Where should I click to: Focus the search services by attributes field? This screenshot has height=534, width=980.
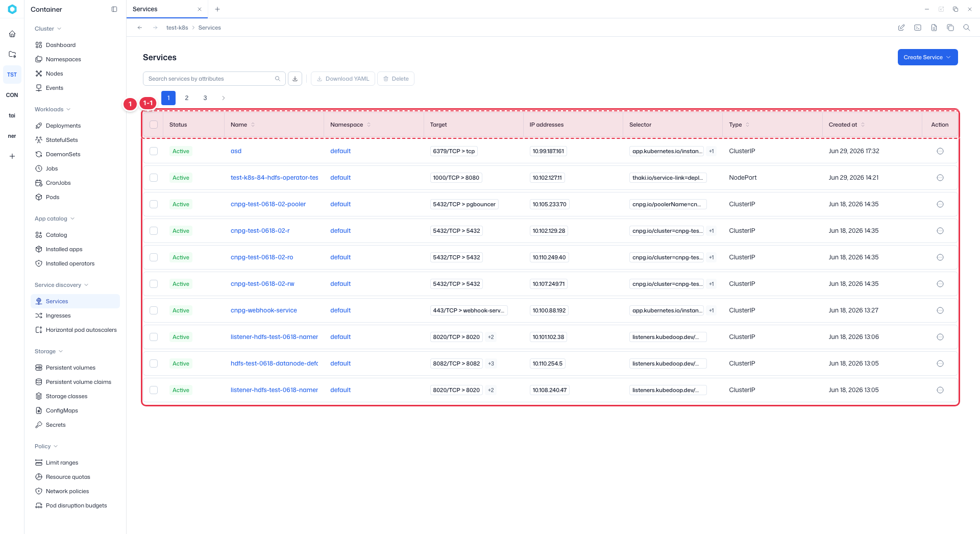pyautogui.click(x=214, y=79)
